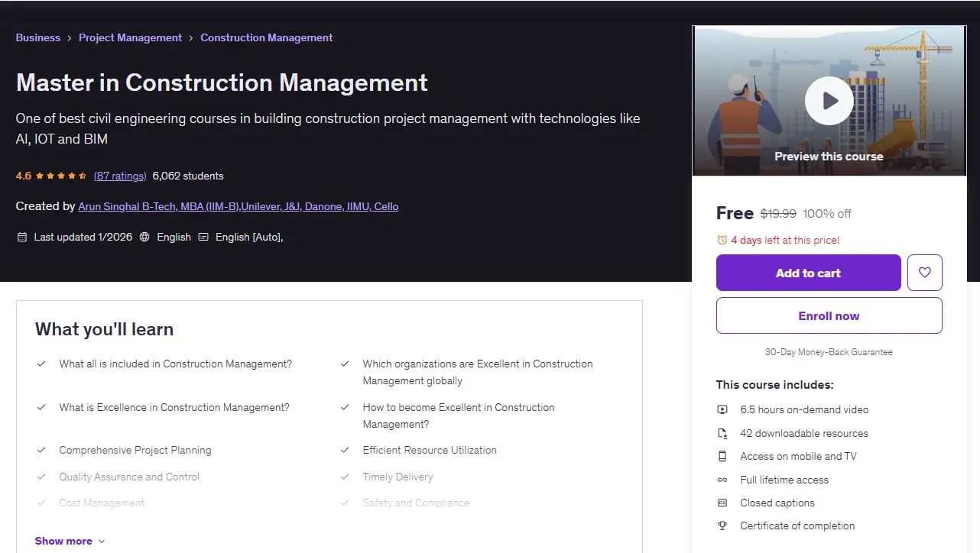980x553 pixels.
Task: Click the on-demand video icon
Action: tap(722, 409)
